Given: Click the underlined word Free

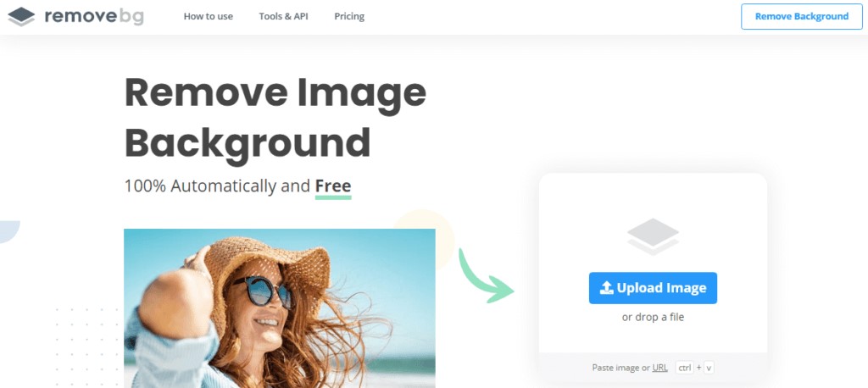Looking at the screenshot, I should (x=333, y=186).
